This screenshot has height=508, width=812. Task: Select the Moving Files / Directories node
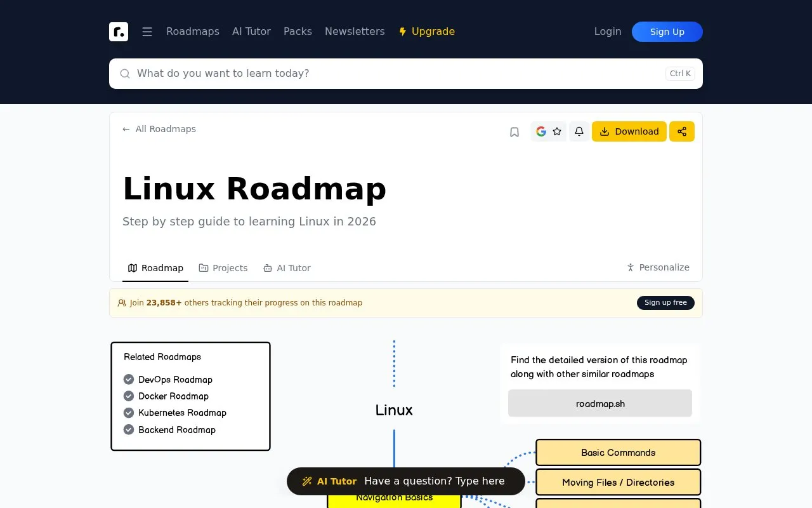click(619, 483)
